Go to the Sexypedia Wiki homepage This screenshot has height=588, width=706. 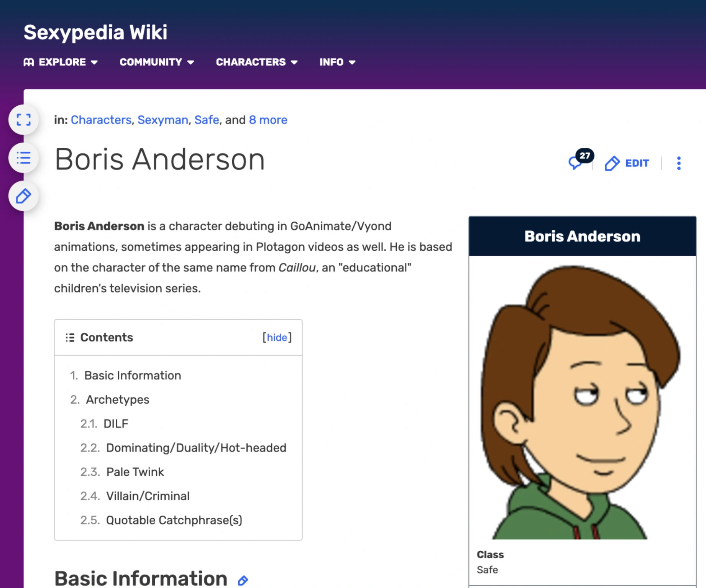95,32
